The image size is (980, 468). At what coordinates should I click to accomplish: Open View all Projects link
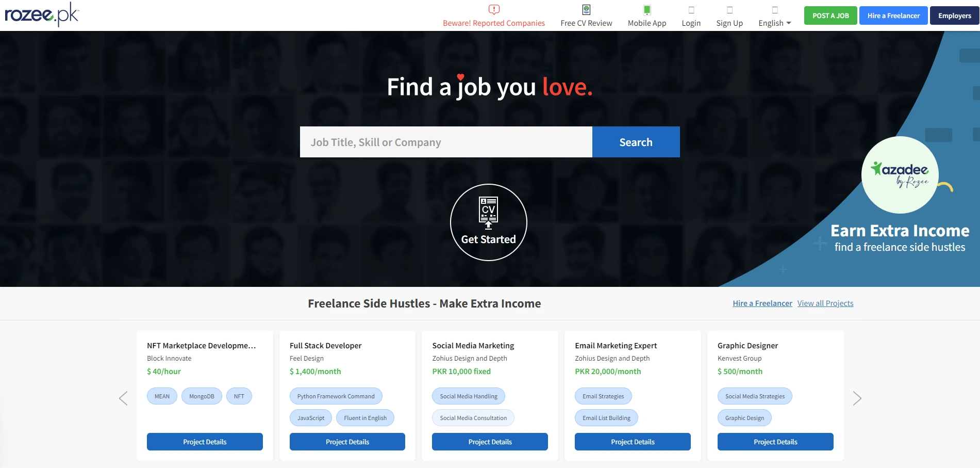[825, 303]
